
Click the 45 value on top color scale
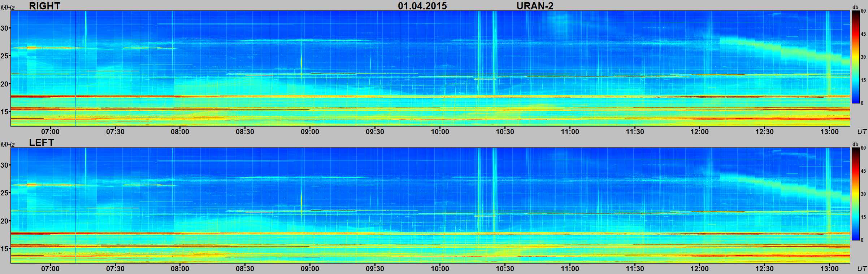tap(863, 34)
